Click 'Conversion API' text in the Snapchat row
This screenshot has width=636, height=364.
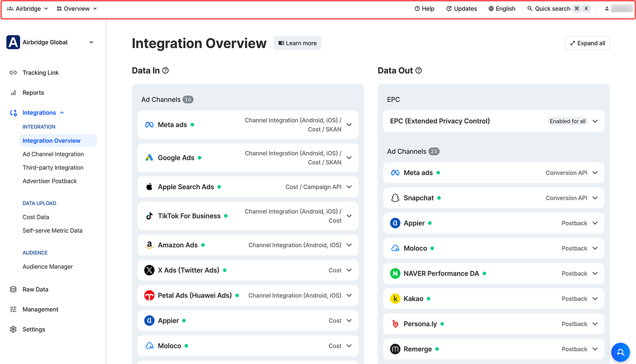(x=567, y=198)
